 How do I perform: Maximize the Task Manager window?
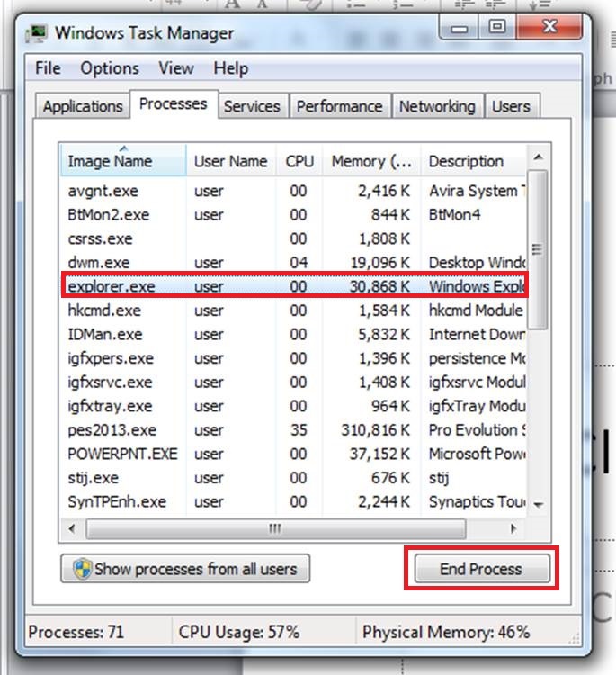tap(497, 28)
